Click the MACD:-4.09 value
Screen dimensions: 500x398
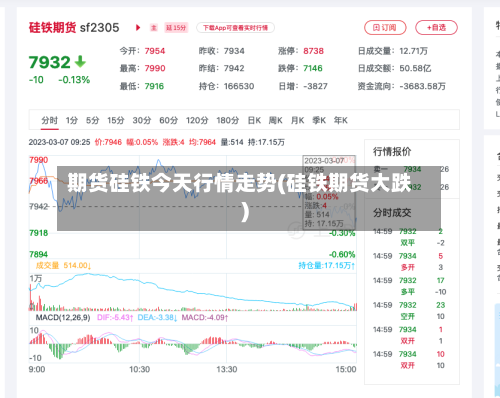point(205,317)
